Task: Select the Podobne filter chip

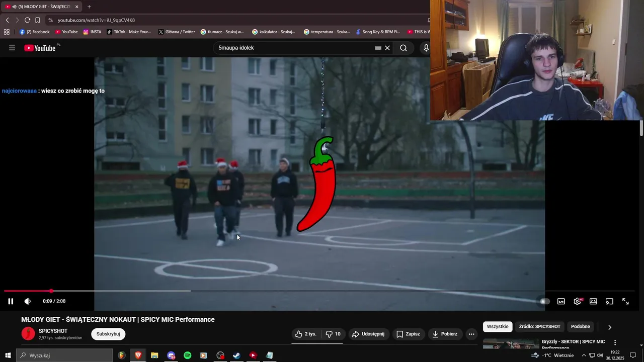Action: tap(581, 327)
